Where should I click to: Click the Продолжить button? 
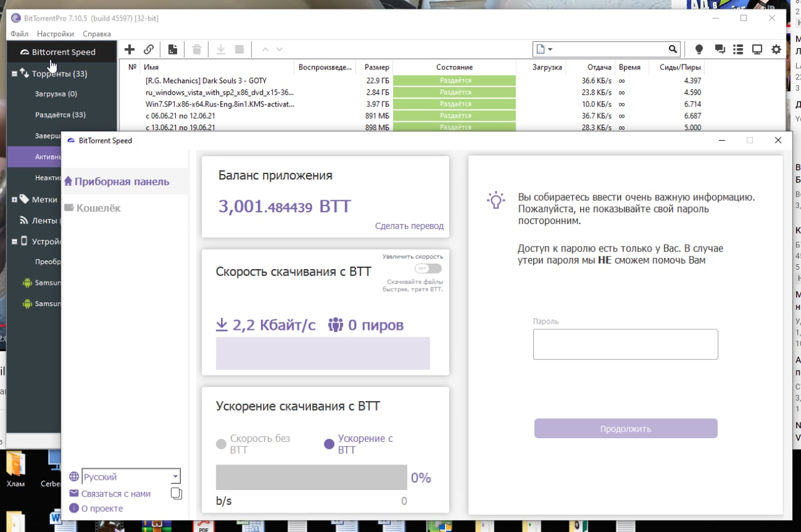626,429
